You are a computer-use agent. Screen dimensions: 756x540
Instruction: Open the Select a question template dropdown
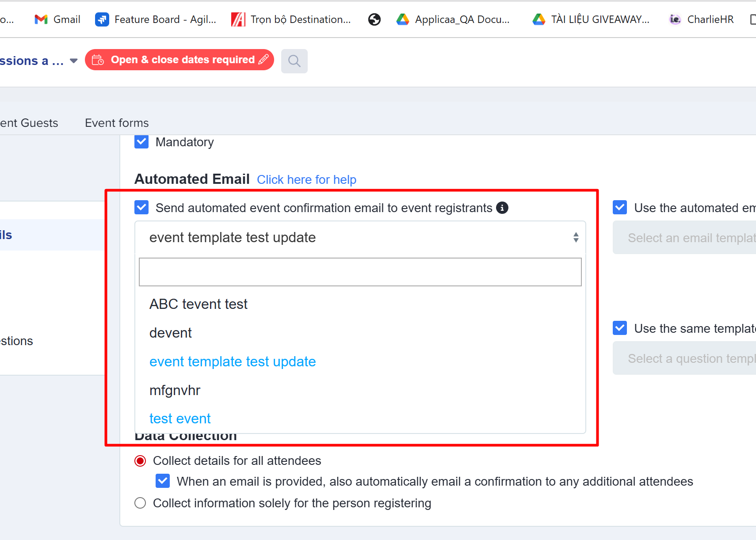pyautogui.click(x=690, y=358)
